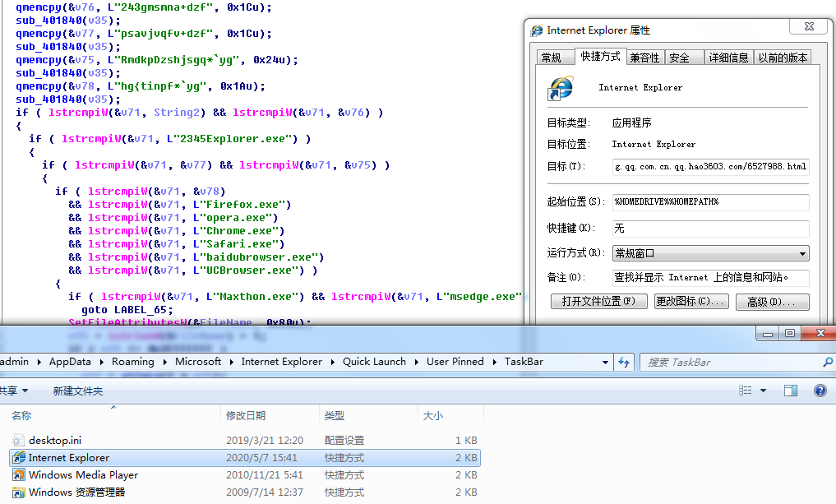Select the Windows Media Player shortcut
The height and width of the screenshot is (504, 836).
click(245, 474)
